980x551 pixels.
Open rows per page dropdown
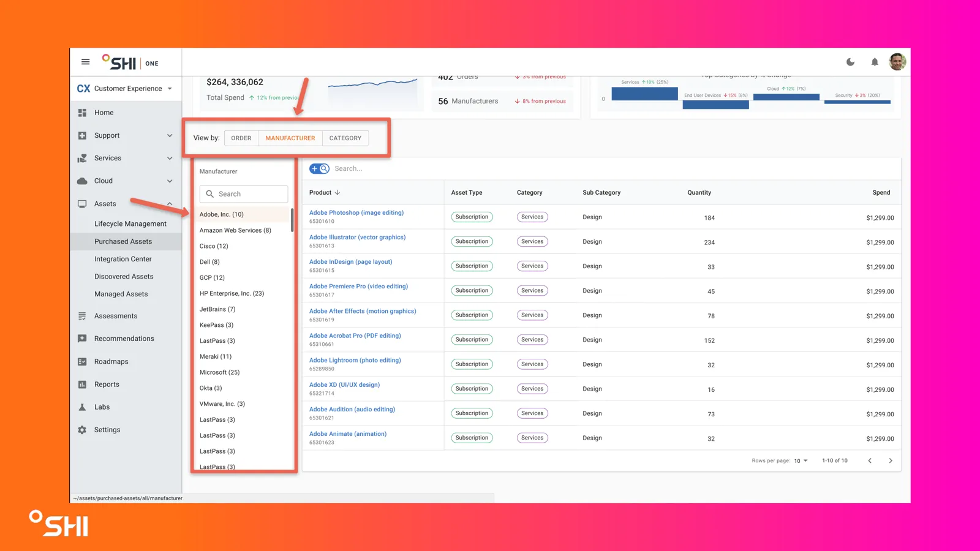801,460
